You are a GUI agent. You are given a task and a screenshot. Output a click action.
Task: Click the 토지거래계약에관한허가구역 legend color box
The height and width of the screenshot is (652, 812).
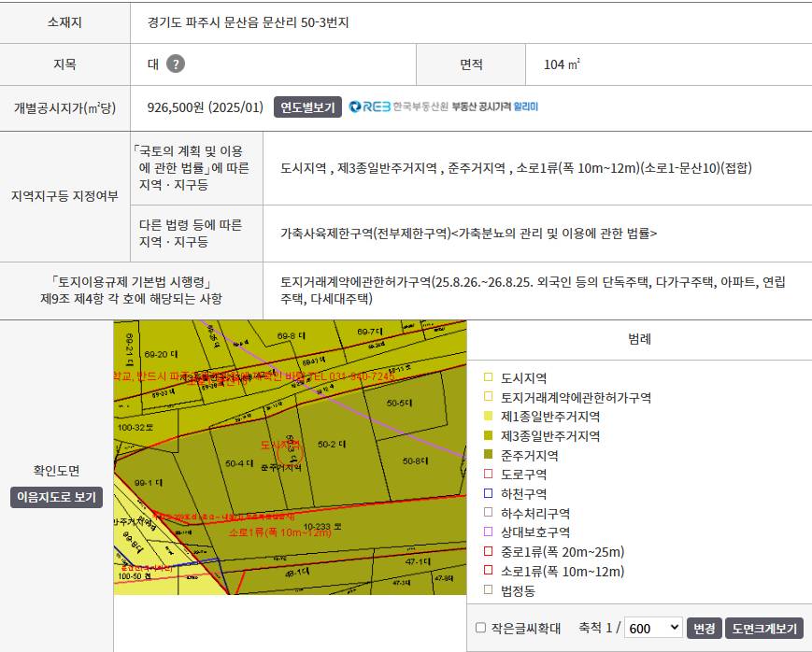(488, 397)
